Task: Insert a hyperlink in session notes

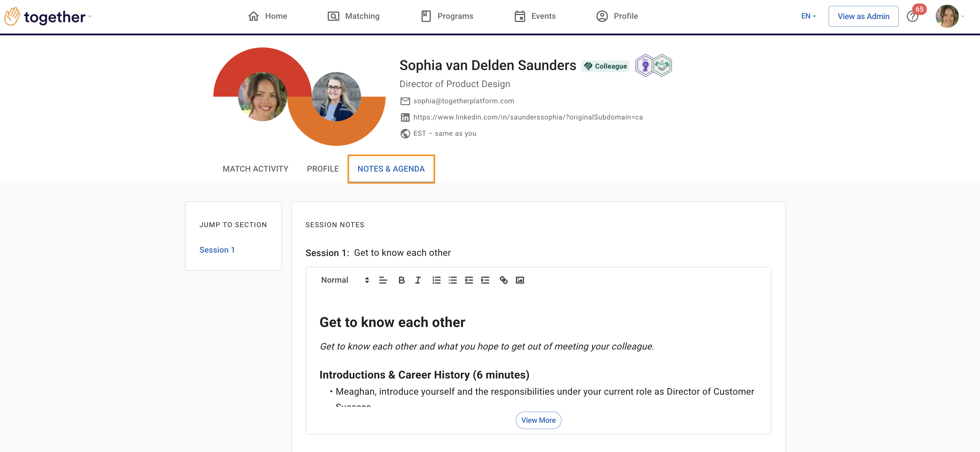Action: (503, 280)
